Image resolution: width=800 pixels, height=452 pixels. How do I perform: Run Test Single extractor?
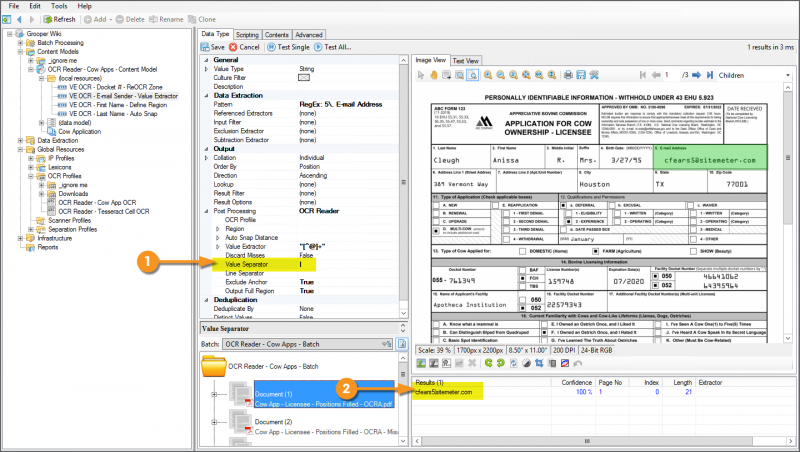[x=290, y=47]
